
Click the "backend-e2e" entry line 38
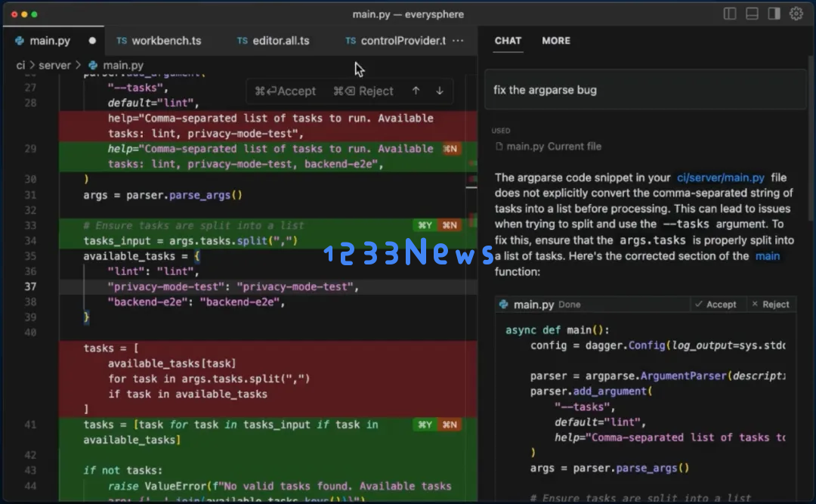click(196, 302)
